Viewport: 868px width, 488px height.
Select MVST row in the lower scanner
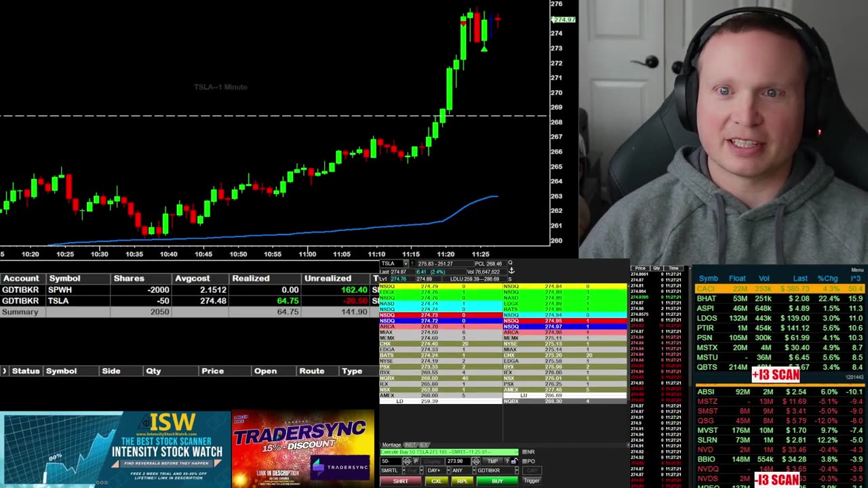click(780, 430)
